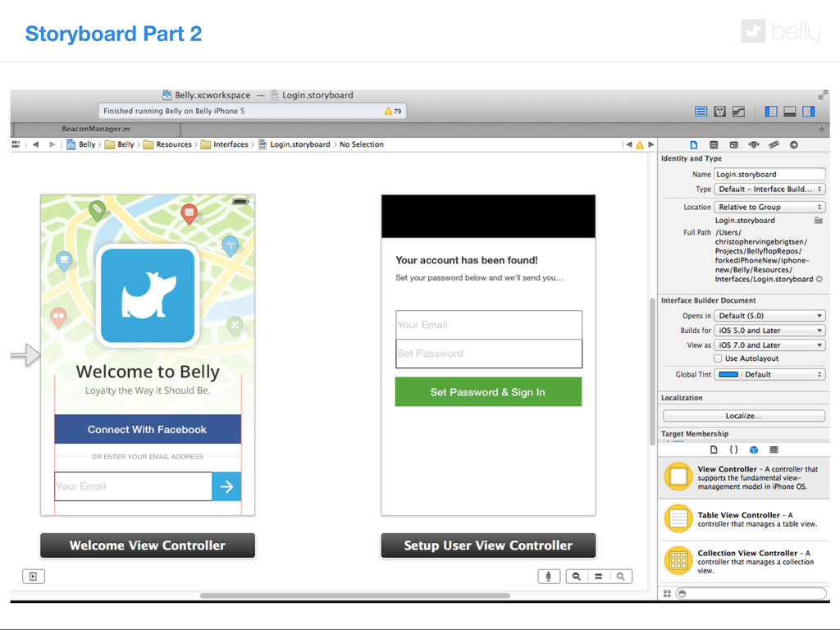
Task: Open the Connections inspector icon
Action: [x=794, y=144]
